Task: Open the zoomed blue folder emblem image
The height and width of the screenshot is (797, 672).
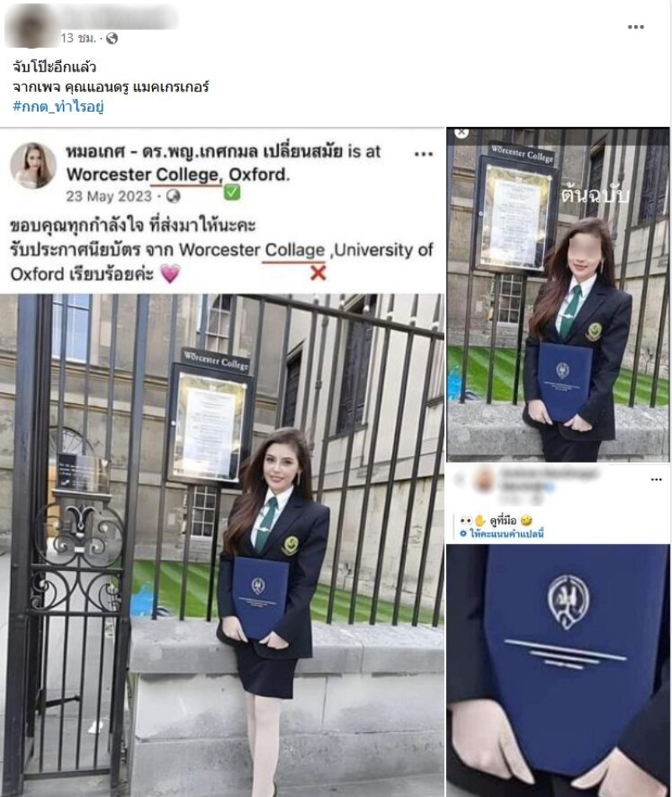Action: (x=558, y=670)
